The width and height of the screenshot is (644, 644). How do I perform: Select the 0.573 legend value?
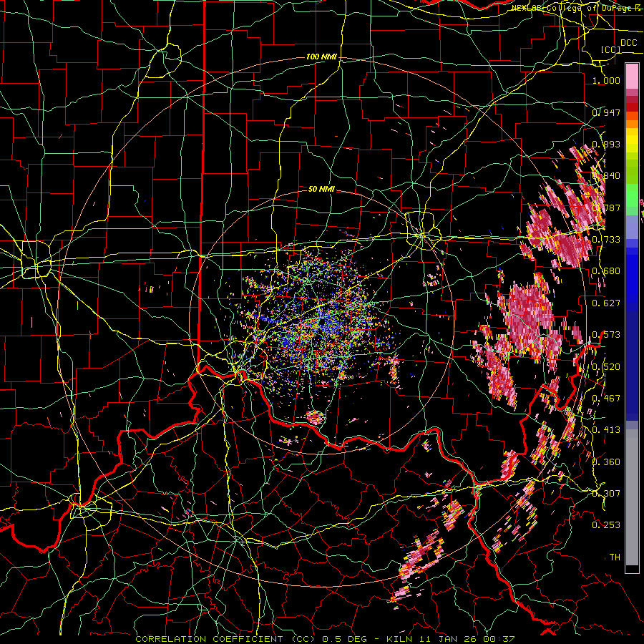click(606, 335)
